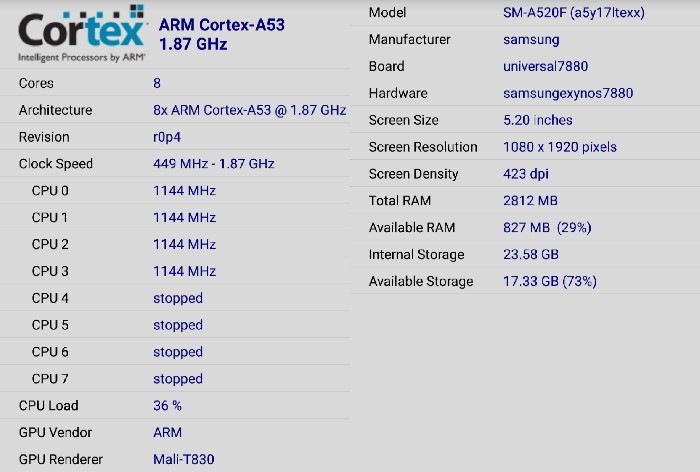
Task: Select the ARM Cortex-A53 1.87 GHz heading
Action: (221, 34)
